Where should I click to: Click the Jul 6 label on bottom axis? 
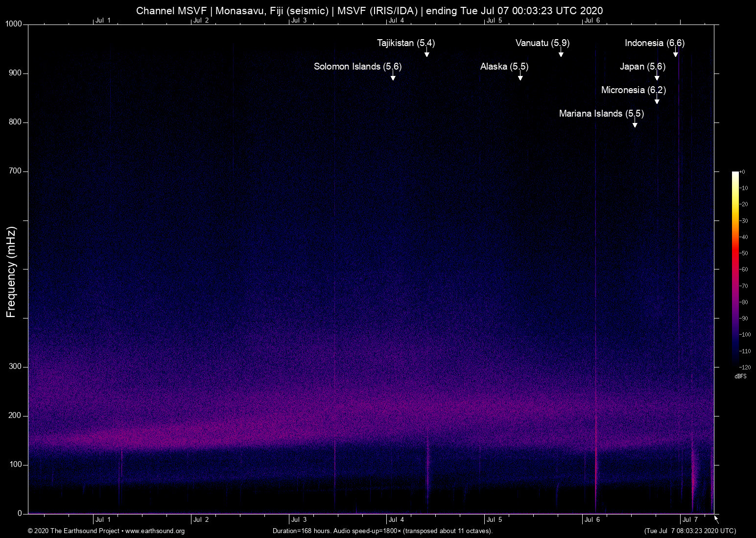coord(592,519)
